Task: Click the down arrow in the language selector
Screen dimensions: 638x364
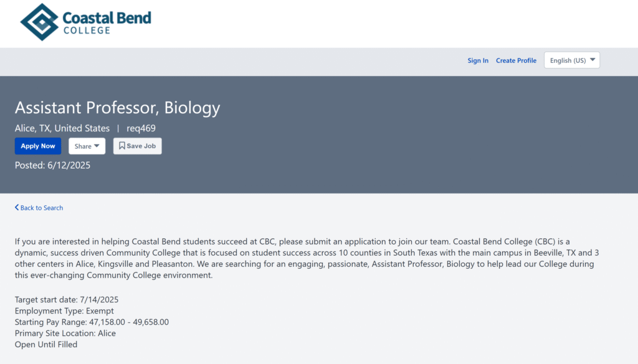Action: click(593, 60)
